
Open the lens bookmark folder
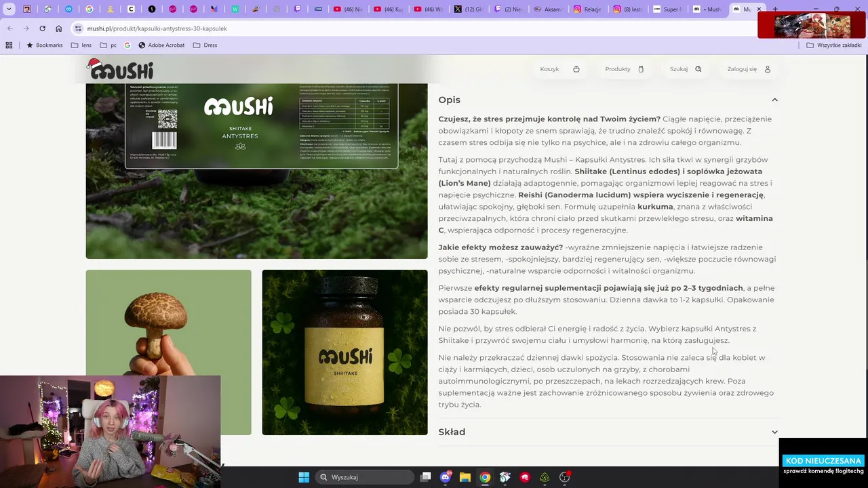(x=81, y=45)
